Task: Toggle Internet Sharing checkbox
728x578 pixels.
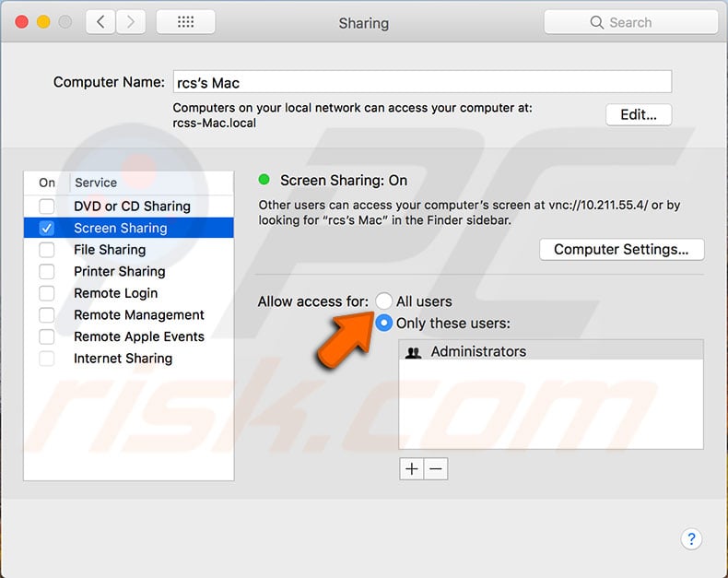Action: click(x=46, y=359)
